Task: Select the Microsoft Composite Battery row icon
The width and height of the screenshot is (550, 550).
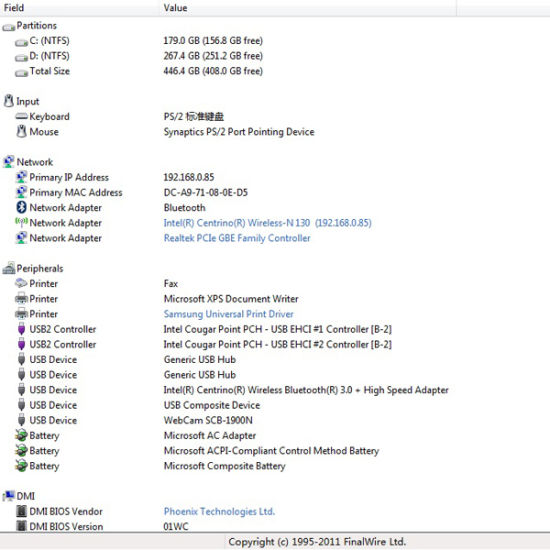Action: (21, 465)
